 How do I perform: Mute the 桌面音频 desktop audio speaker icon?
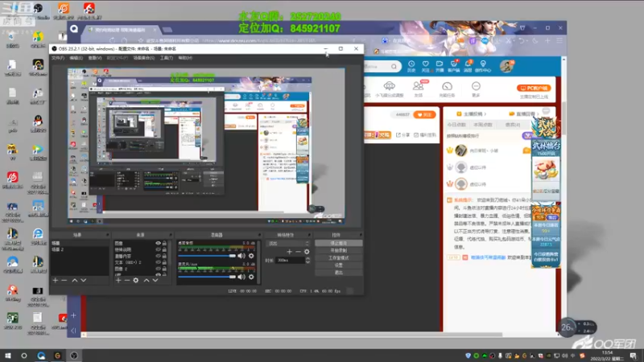pos(242,256)
